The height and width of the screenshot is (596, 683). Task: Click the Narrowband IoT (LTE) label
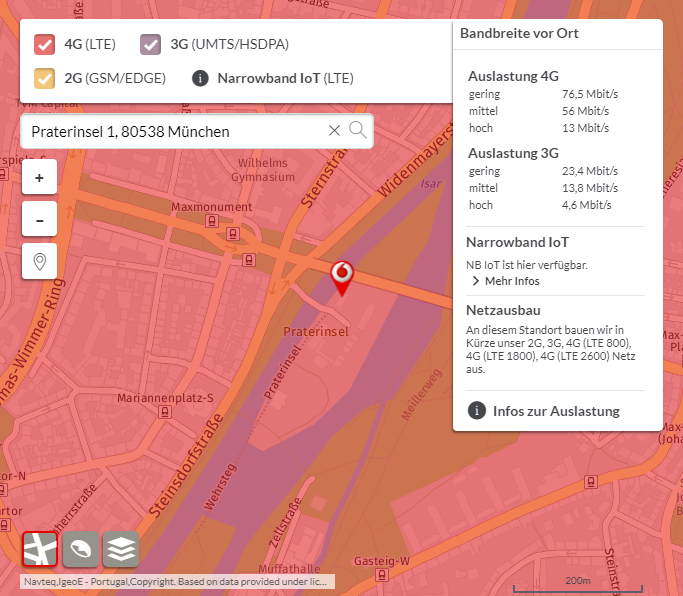[285, 78]
